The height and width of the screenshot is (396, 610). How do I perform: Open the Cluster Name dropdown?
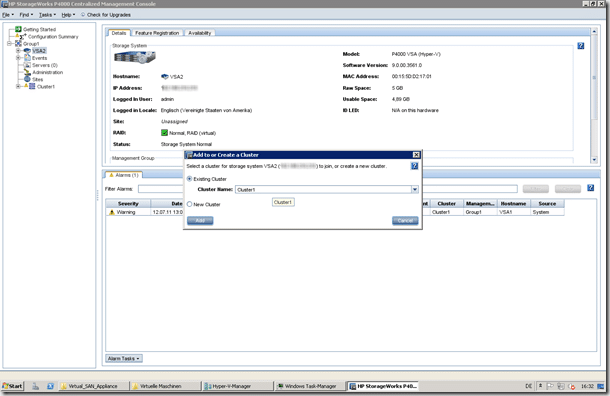(415, 189)
